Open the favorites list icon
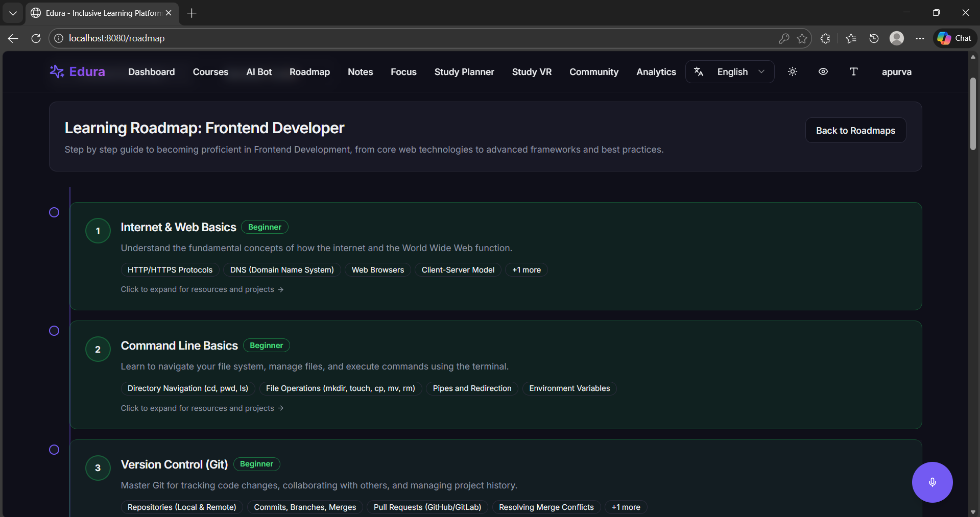 (x=851, y=38)
